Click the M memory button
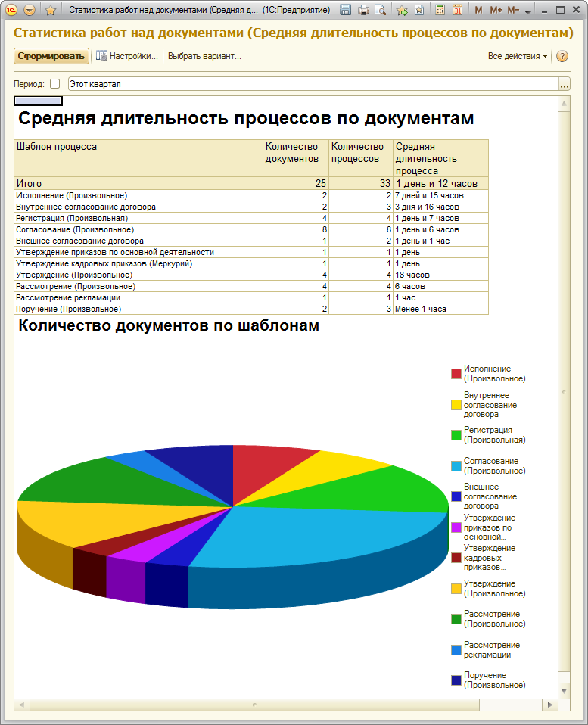The height and width of the screenshot is (725, 588). point(478,10)
